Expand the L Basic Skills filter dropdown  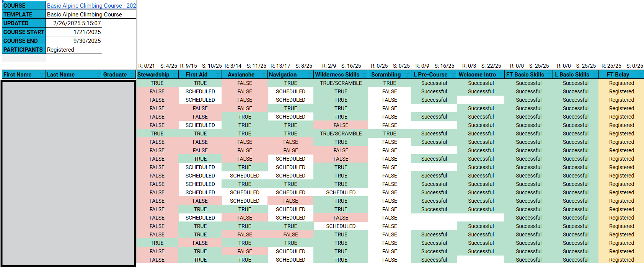595,75
